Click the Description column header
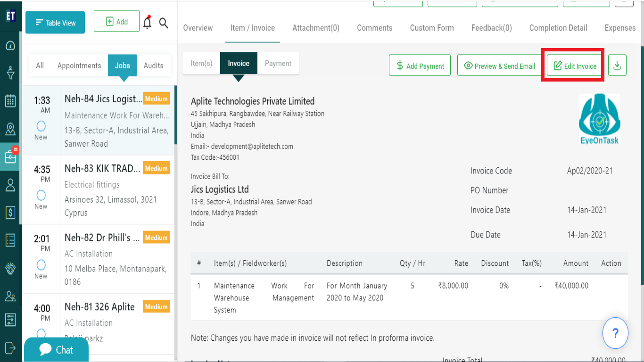The width and height of the screenshot is (644, 362). point(345,263)
